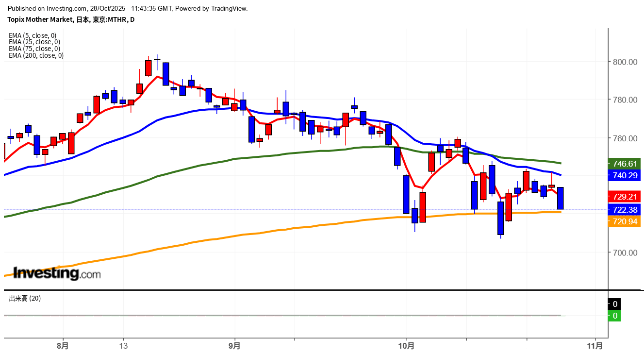Click the 800.00 level on price axis

(624, 62)
